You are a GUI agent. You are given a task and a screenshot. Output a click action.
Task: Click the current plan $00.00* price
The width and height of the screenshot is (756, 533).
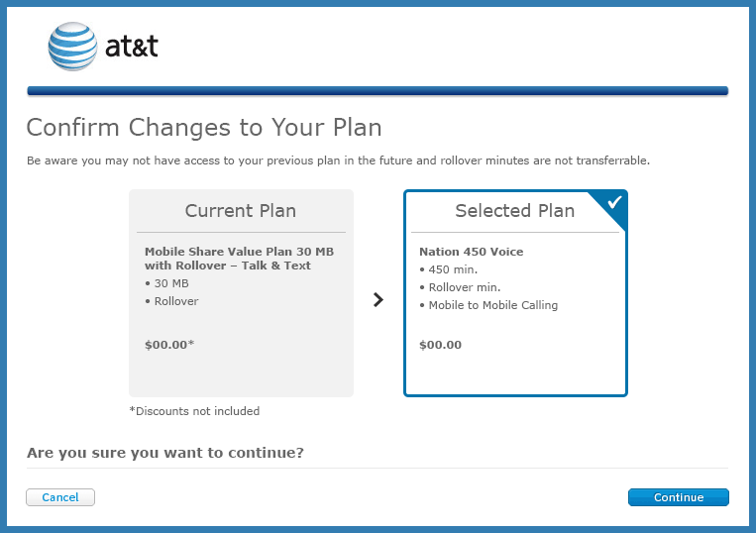pyautogui.click(x=169, y=345)
